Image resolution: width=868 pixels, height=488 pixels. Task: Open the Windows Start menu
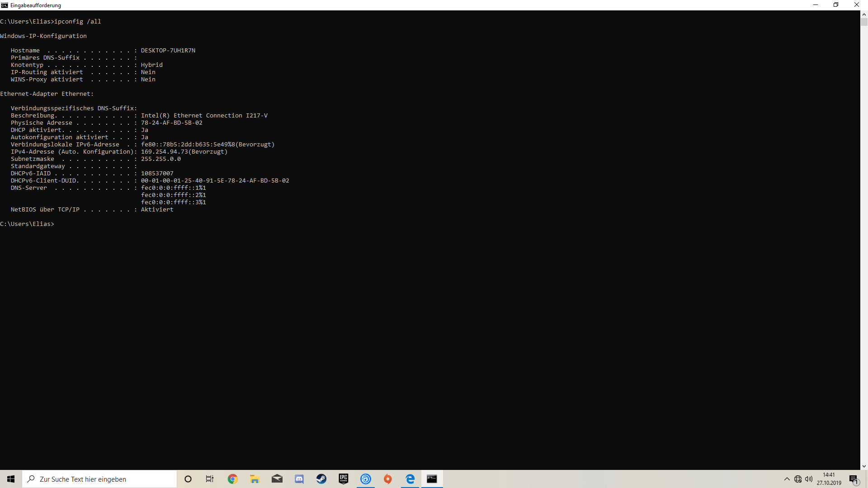coord(11,479)
